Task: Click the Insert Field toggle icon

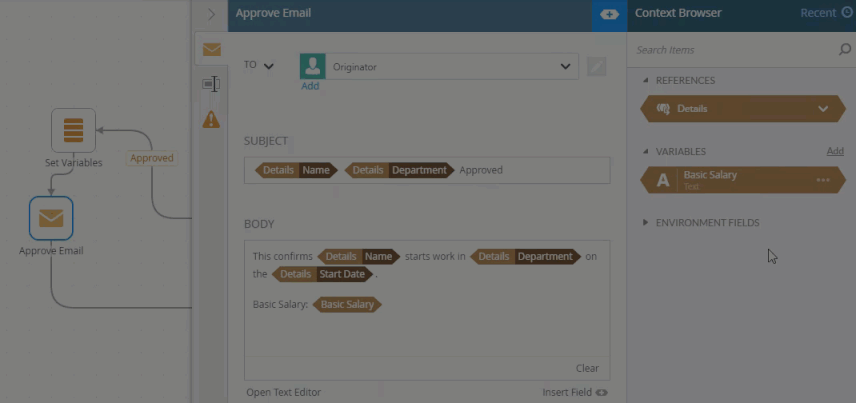Action: coord(602,393)
